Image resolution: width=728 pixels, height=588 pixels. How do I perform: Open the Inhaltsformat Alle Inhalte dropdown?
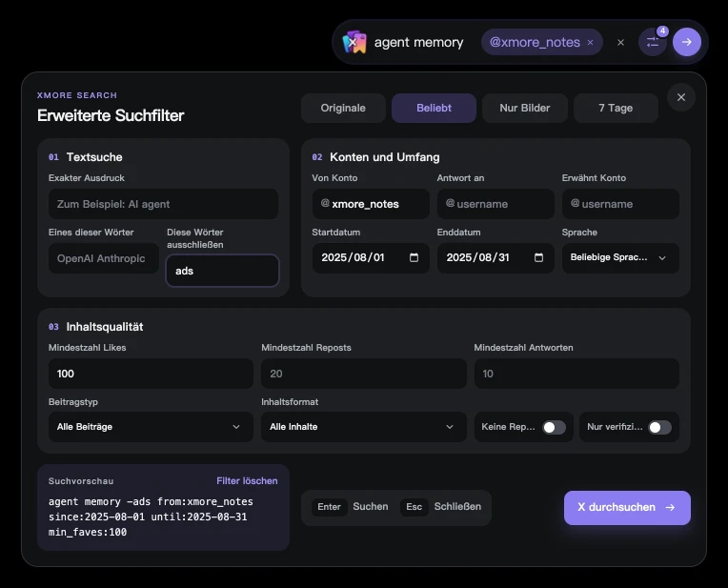pos(364,426)
